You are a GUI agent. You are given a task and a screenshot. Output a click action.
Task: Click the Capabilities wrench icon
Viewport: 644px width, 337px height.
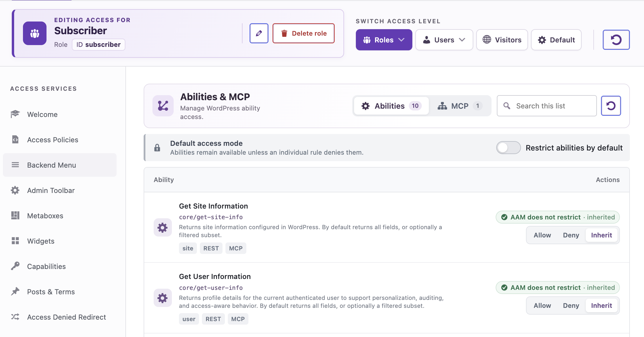tap(15, 266)
